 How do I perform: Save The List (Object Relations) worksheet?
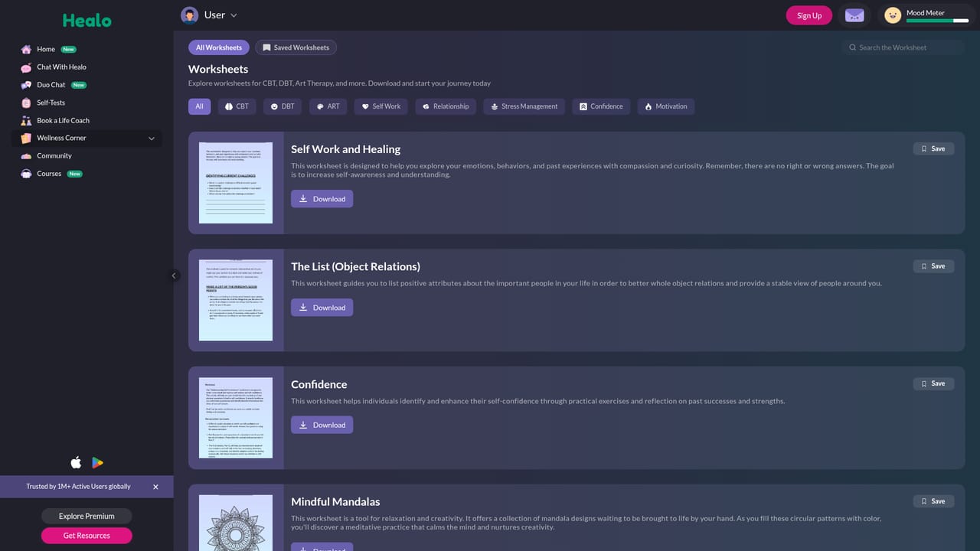(x=933, y=266)
